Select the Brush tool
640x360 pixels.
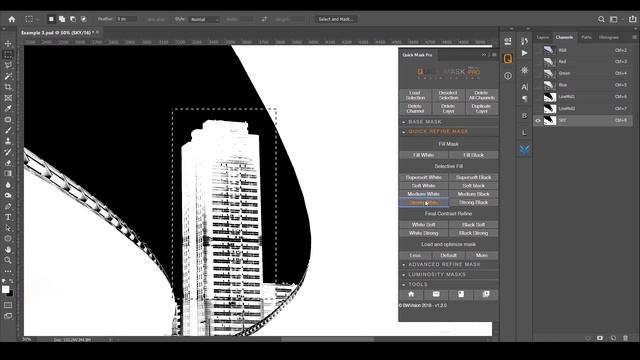tap(8, 131)
